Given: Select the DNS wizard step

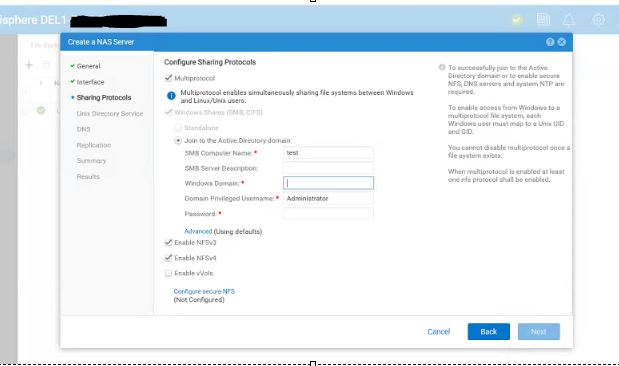Looking at the screenshot, I should [83, 130].
